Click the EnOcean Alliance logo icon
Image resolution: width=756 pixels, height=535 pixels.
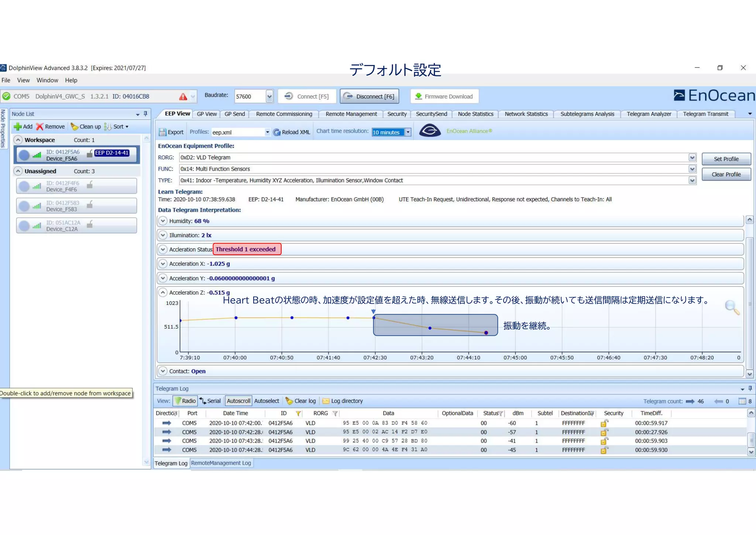coord(430,131)
